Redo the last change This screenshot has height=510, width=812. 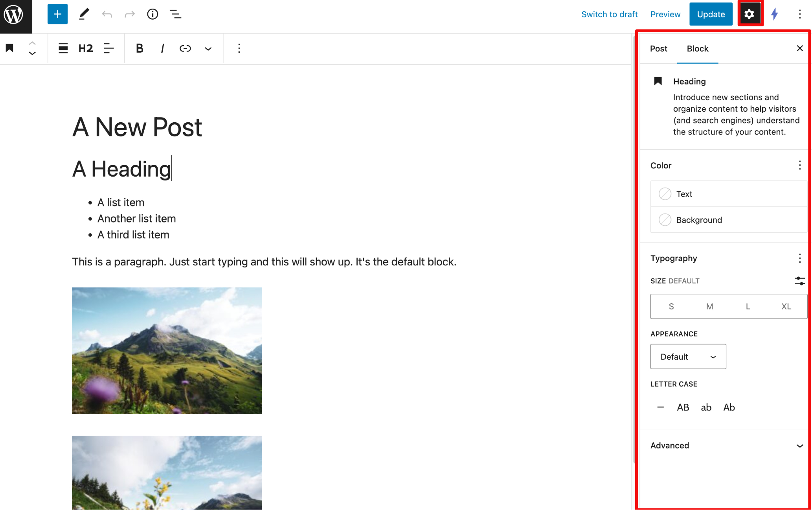click(x=130, y=15)
